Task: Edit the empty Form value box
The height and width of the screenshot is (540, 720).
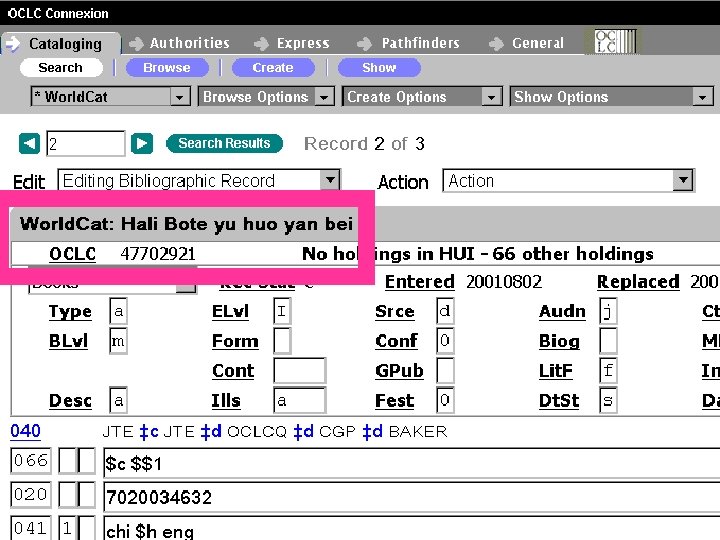Action: [x=282, y=341]
